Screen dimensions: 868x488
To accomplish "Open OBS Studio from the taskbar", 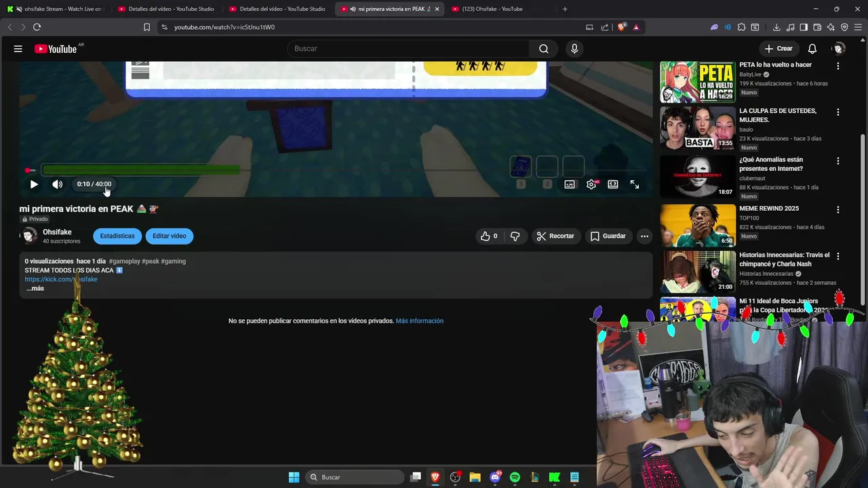I will tap(455, 477).
